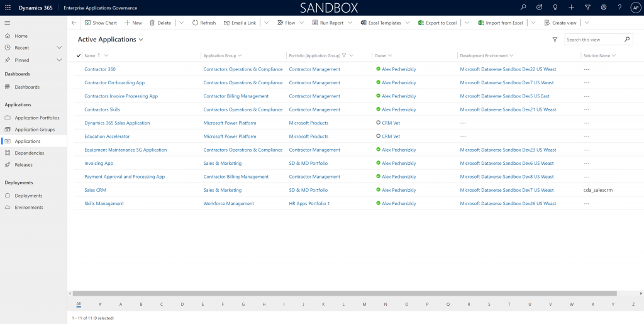644x324 pixels.
Task: Click the help question mark icon
Action: 619,8
